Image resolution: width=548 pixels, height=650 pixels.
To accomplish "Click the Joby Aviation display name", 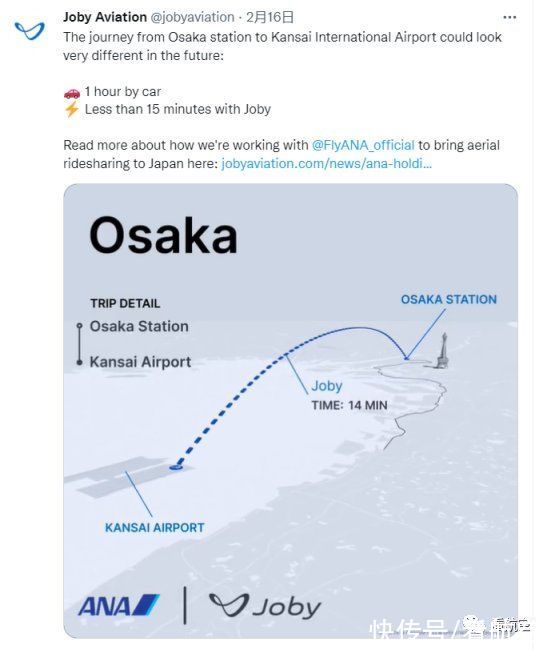I will (x=105, y=17).
